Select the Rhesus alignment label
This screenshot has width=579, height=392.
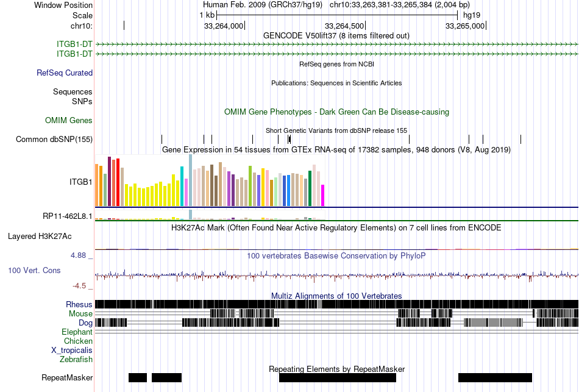click(79, 304)
